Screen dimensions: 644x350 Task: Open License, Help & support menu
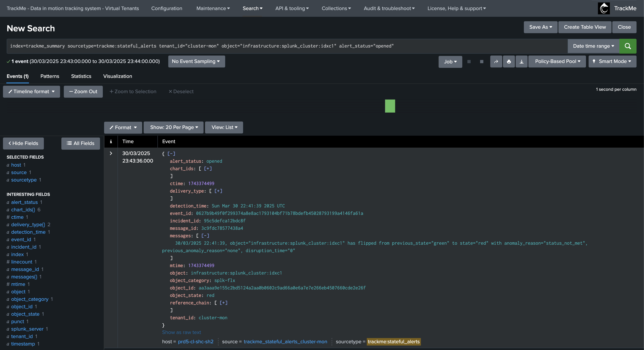[457, 8]
